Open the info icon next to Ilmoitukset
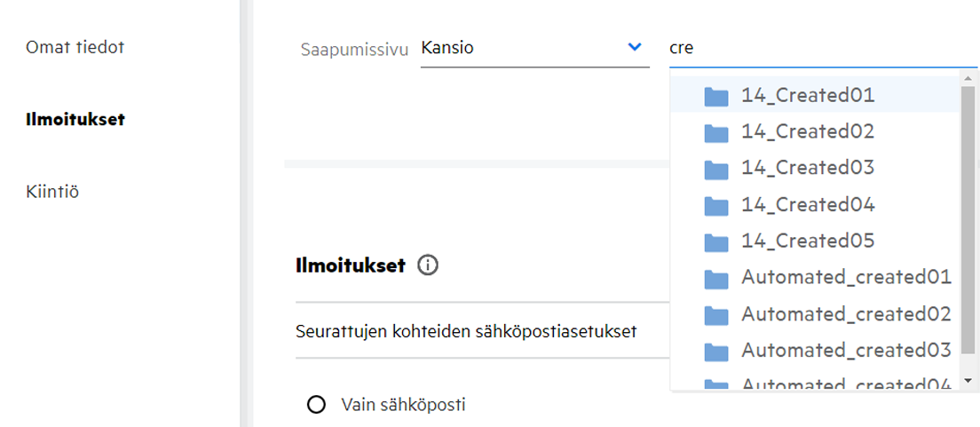The image size is (980, 427). tap(428, 265)
